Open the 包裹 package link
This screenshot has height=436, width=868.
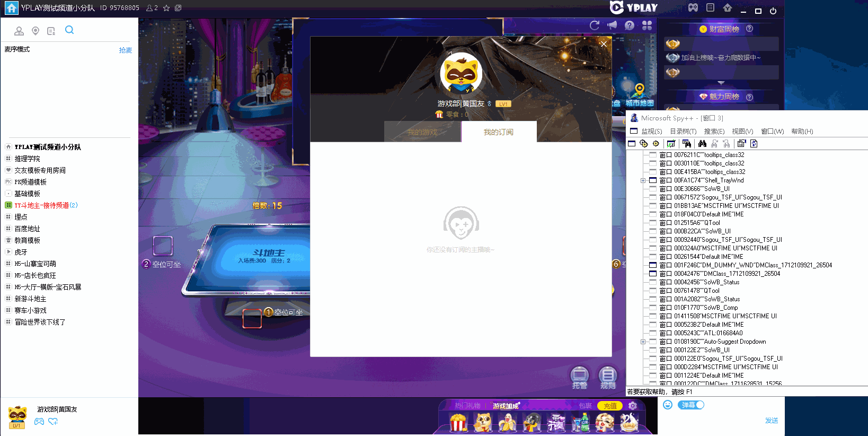(585, 406)
